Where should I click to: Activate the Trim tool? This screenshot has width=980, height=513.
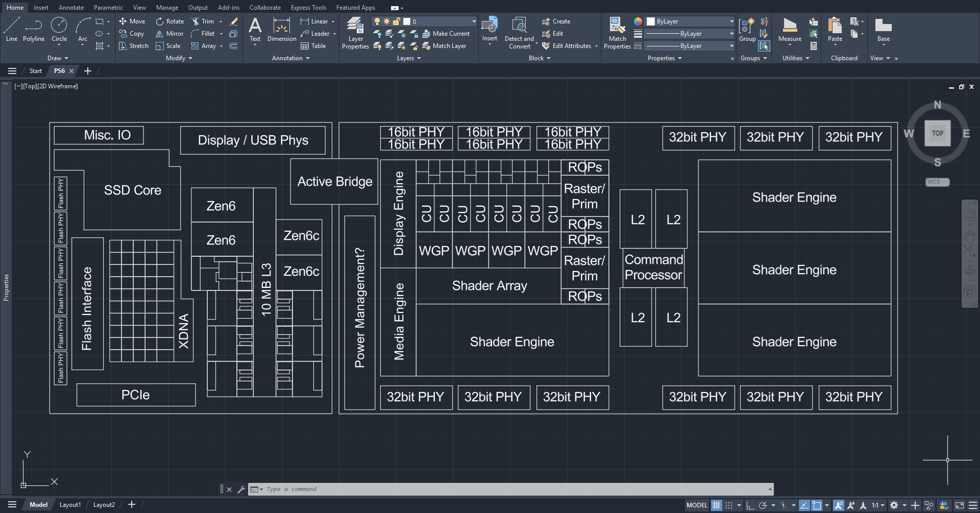tap(203, 21)
